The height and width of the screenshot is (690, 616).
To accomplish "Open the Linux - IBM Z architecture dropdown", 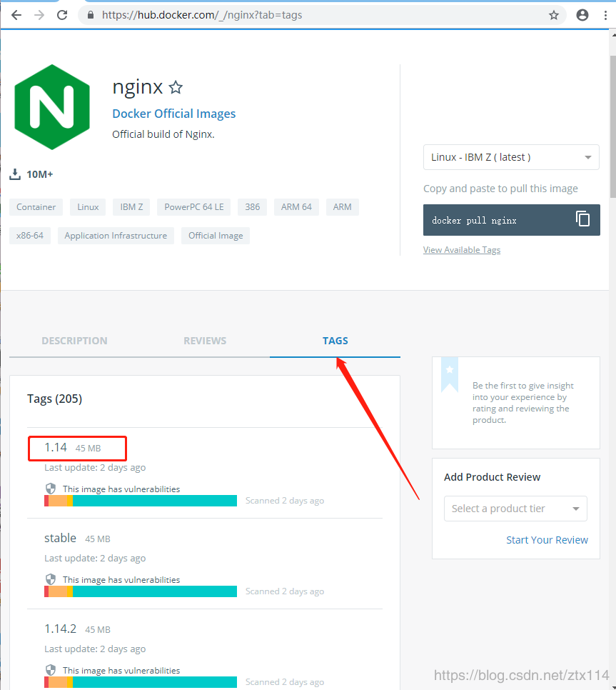I will (x=511, y=157).
